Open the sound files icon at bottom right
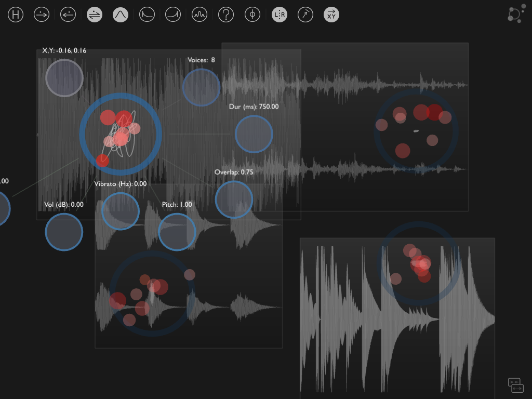The height and width of the screenshot is (399, 532). tap(516, 385)
